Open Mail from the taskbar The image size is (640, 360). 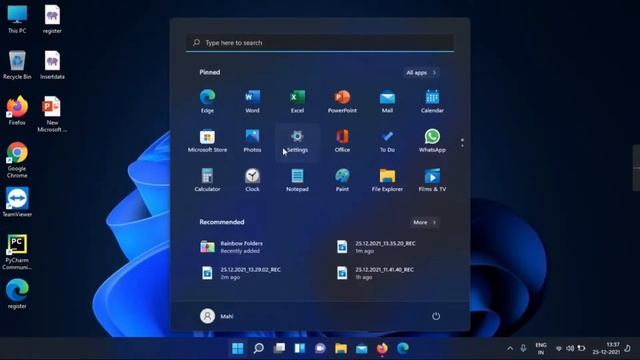pos(362,348)
